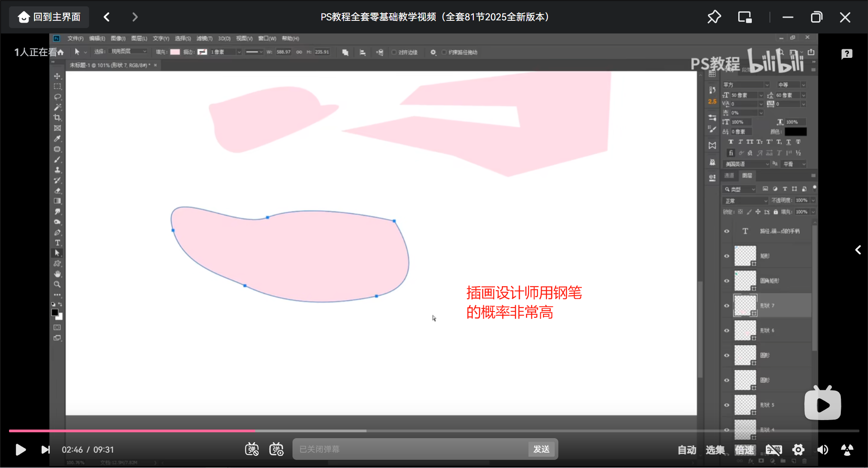
Task: Toggle align edges checkbox
Action: click(x=394, y=52)
